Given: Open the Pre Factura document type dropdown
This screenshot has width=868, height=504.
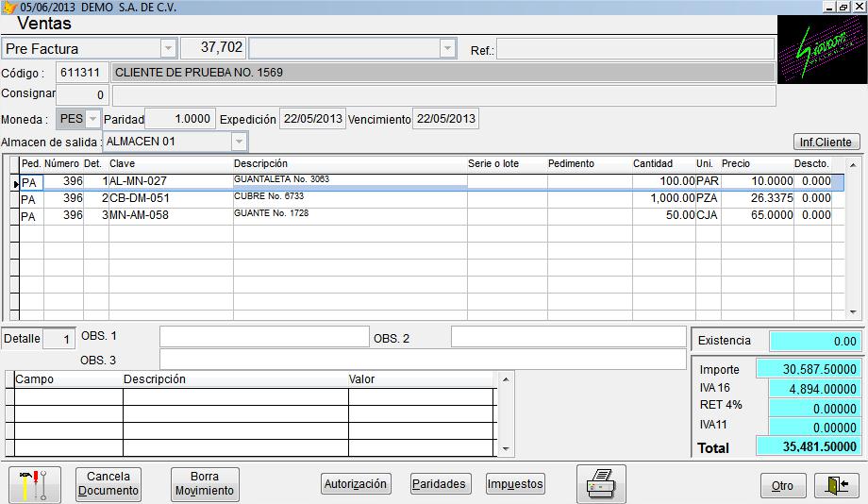Looking at the screenshot, I should [x=168, y=49].
